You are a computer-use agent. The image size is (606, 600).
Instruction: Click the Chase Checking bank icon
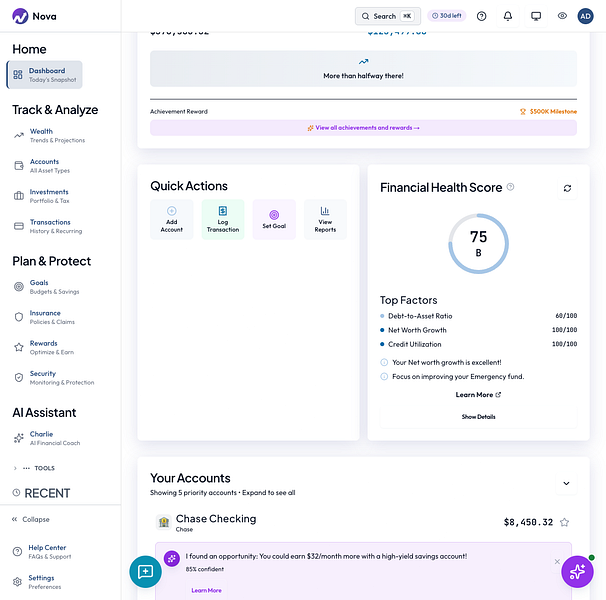pos(164,522)
